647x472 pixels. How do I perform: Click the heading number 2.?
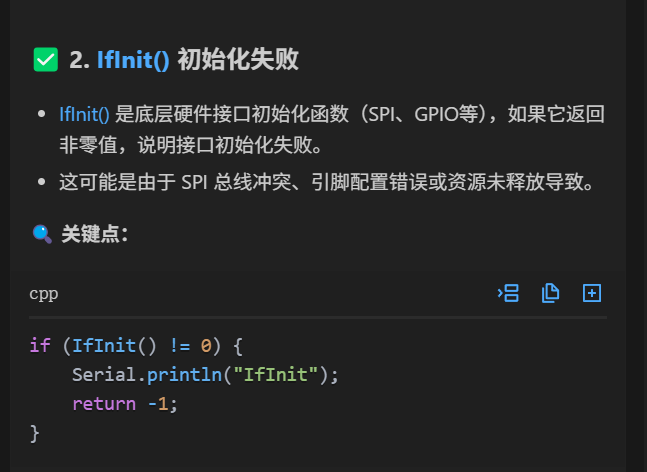79,60
